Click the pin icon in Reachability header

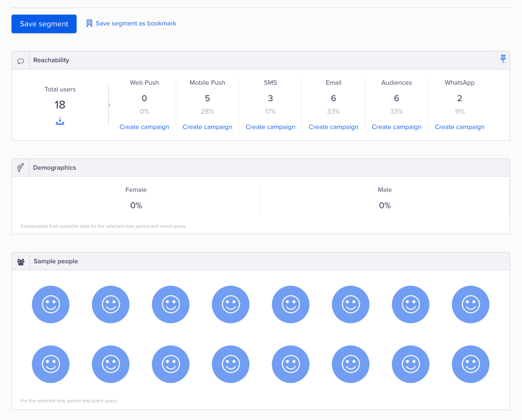503,59
